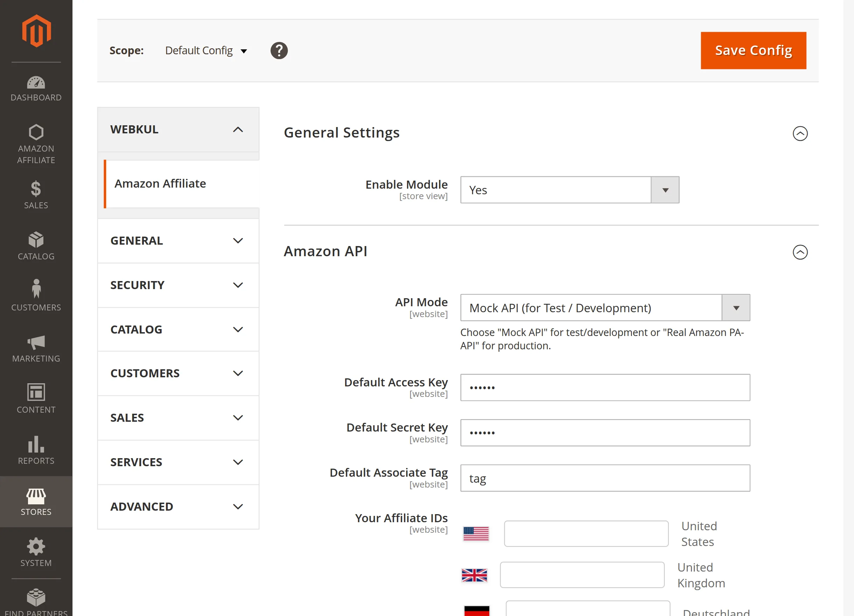This screenshot has width=854, height=616.
Task: Expand the CUSTOMERS config section
Action: pyautogui.click(x=178, y=373)
